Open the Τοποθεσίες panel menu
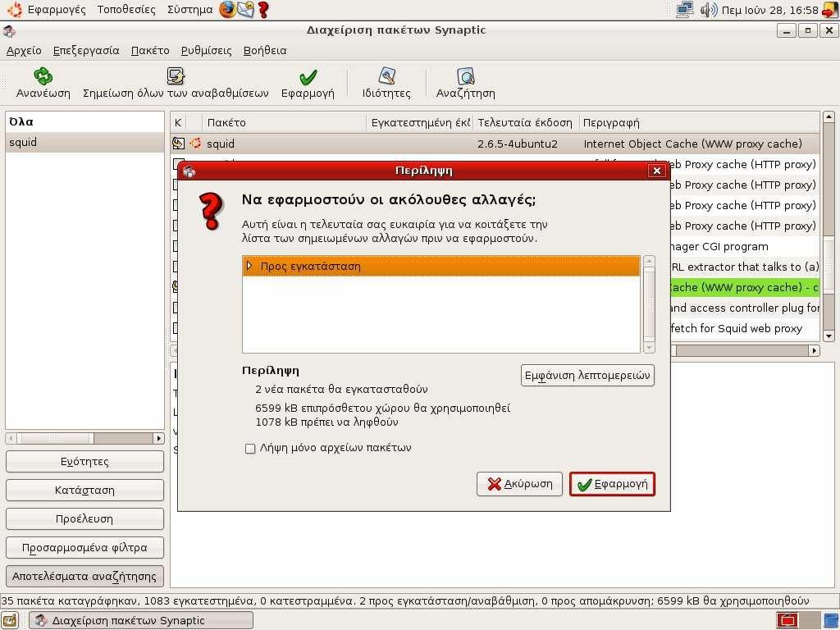 click(126, 10)
